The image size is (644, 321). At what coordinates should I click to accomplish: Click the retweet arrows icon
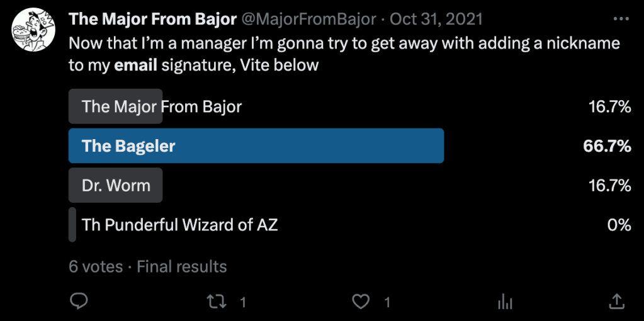point(216,301)
